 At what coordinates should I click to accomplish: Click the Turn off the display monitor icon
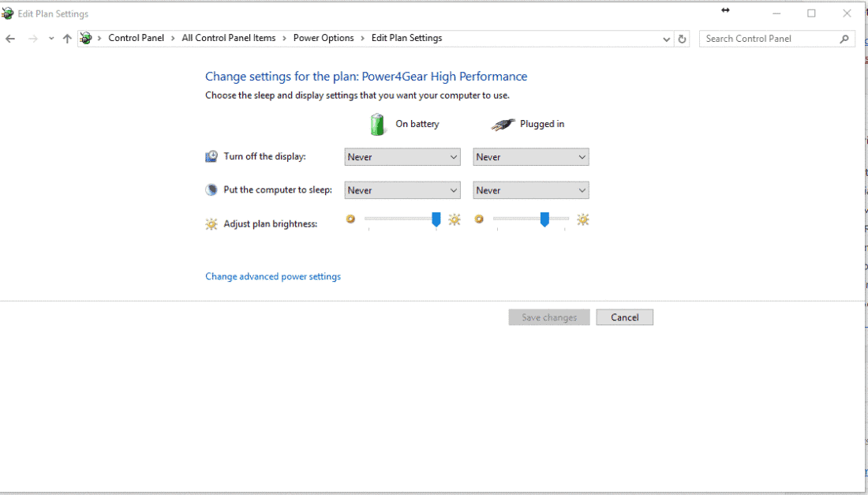tap(211, 156)
